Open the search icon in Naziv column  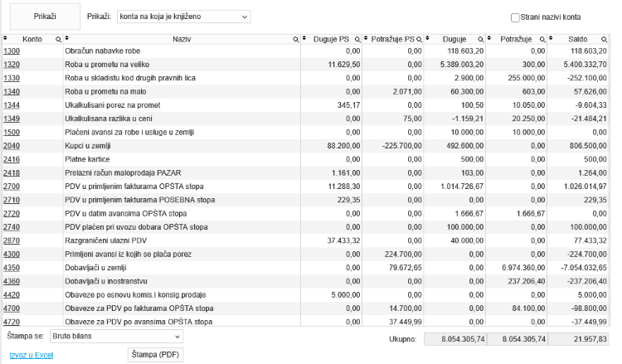click(x=295, y=39)
